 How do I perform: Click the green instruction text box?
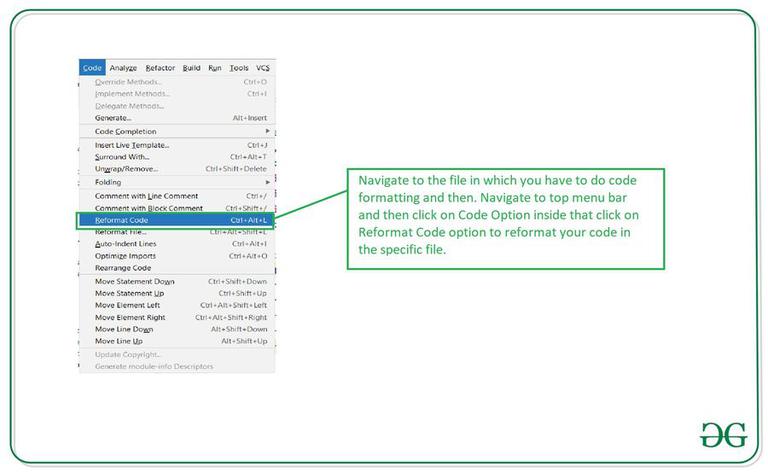pyautogui.click(x=506, y=219)
